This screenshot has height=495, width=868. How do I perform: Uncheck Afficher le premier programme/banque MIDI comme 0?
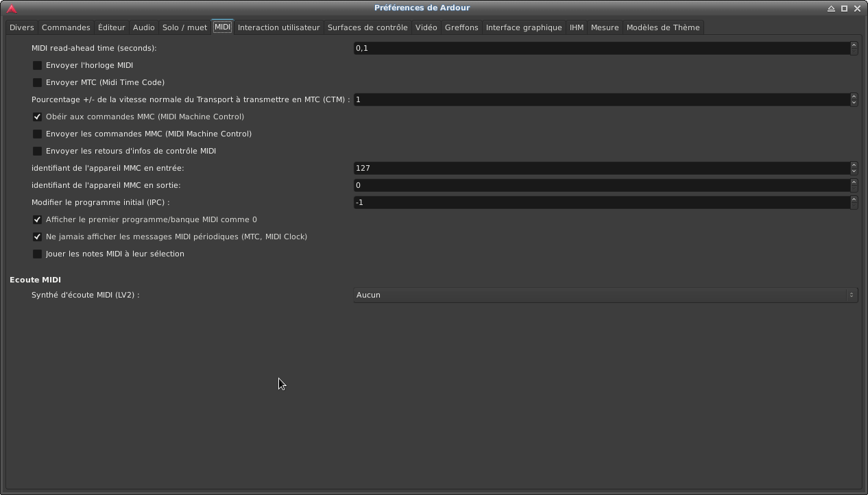coord(38,219)
